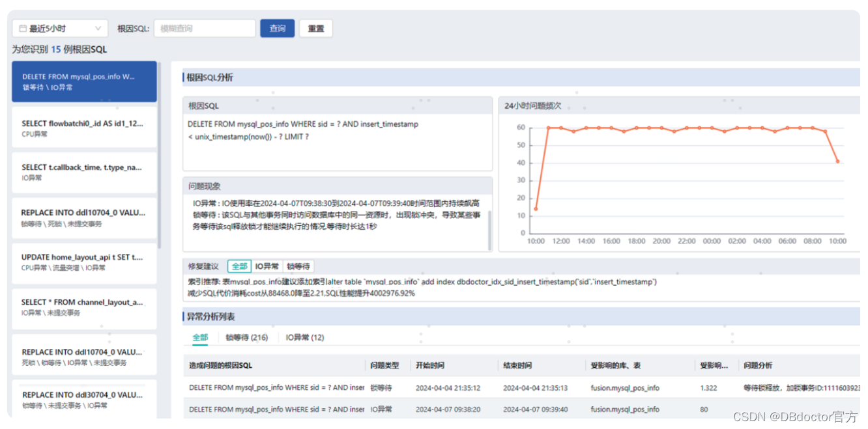Select SELECT t.callback_time card
Viewport: 868px width, 429px height.
tap(84, 173)
